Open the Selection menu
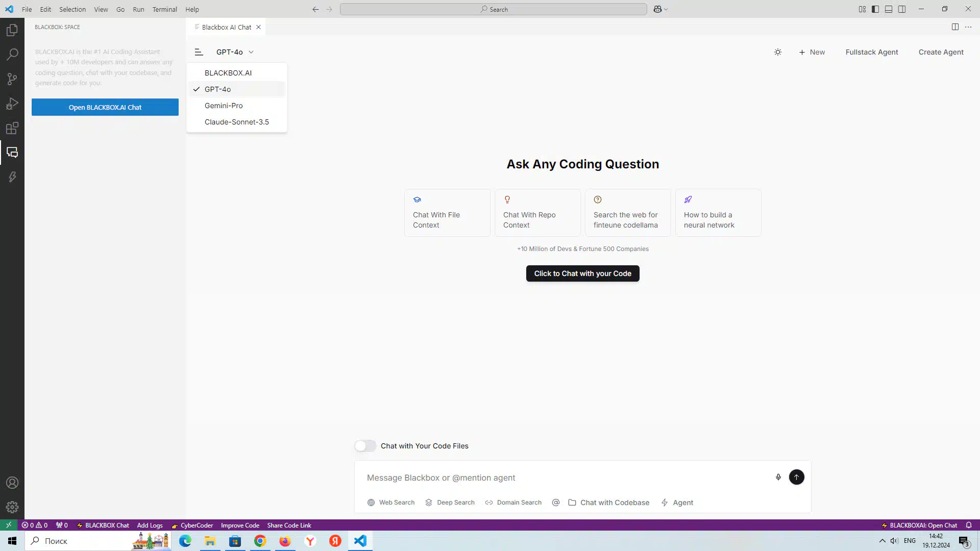Image resolution: width=980 pixels, height=551 pixels. pyautogui.click(x=72, y=9)
